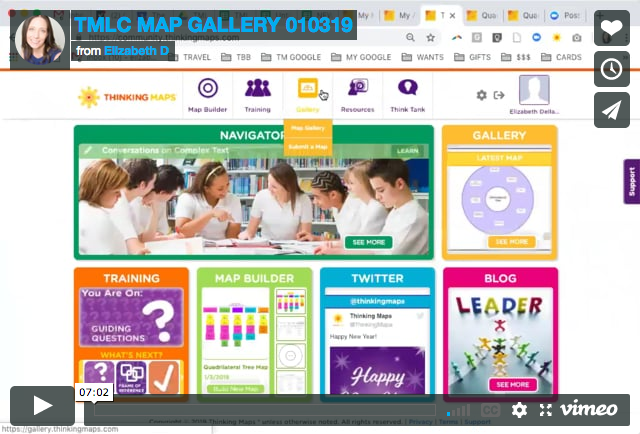This screenshot has height=434, width=640.
Task: Click the Frame of Reference icon
Action: [x=131, y=376]
